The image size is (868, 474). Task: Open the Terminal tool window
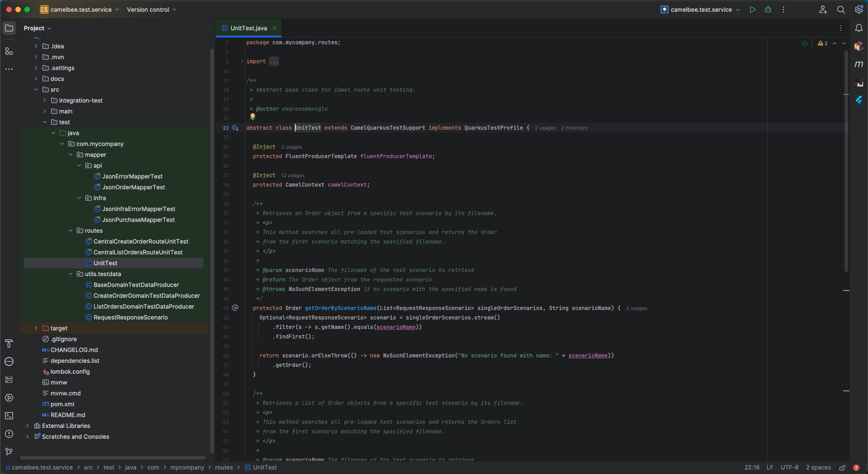[9, 416]
